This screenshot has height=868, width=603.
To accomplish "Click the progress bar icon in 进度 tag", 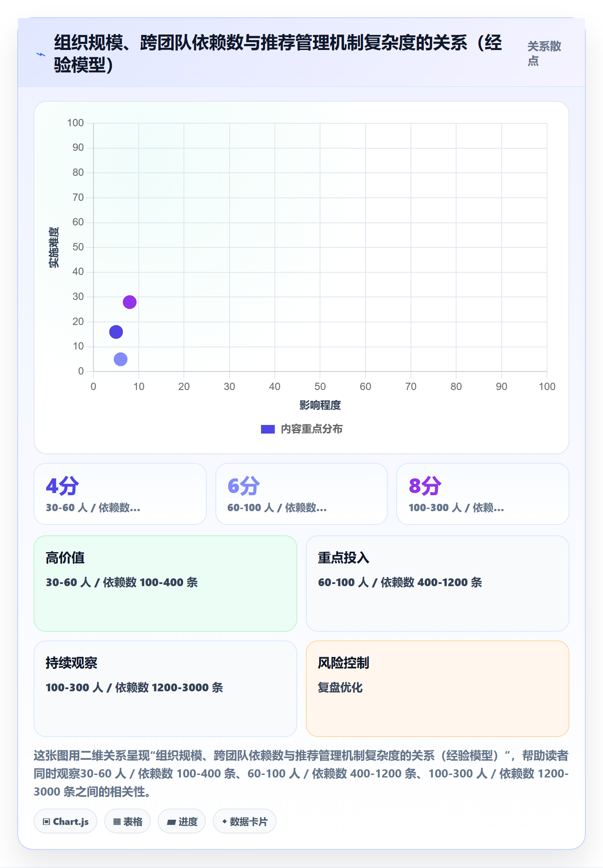I will pyautogui.click(x=171, y=822).
